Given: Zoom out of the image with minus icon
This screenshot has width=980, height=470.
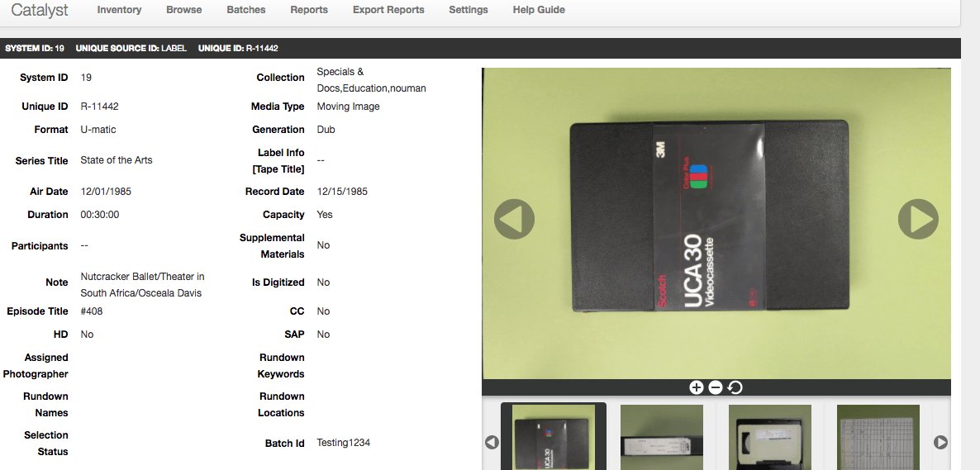Looking at the screenshot, I should click(716, 387).
